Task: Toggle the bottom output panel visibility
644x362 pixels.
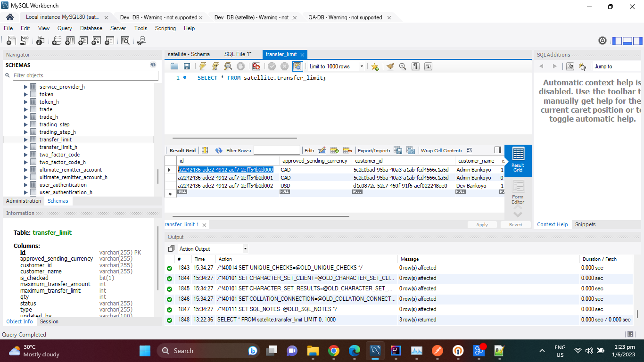Action: pos(627,41)
